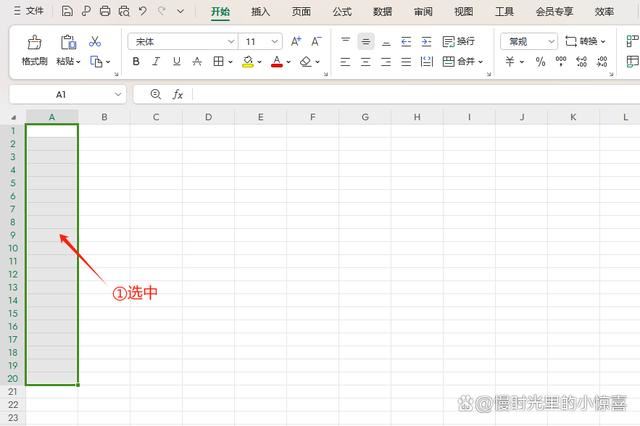Click the cell Borders icon

(x=218, y=62)
